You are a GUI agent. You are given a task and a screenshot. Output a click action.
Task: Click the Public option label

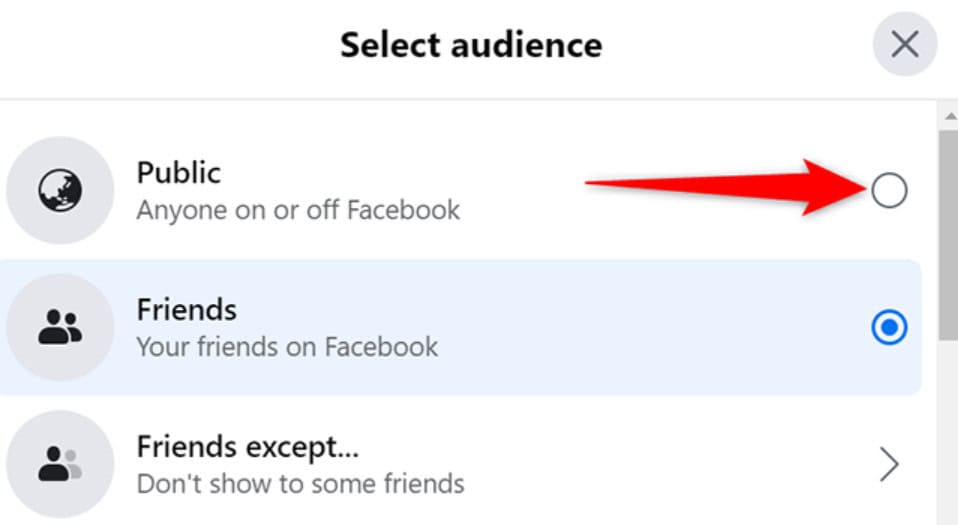click(x=178, y=173)
